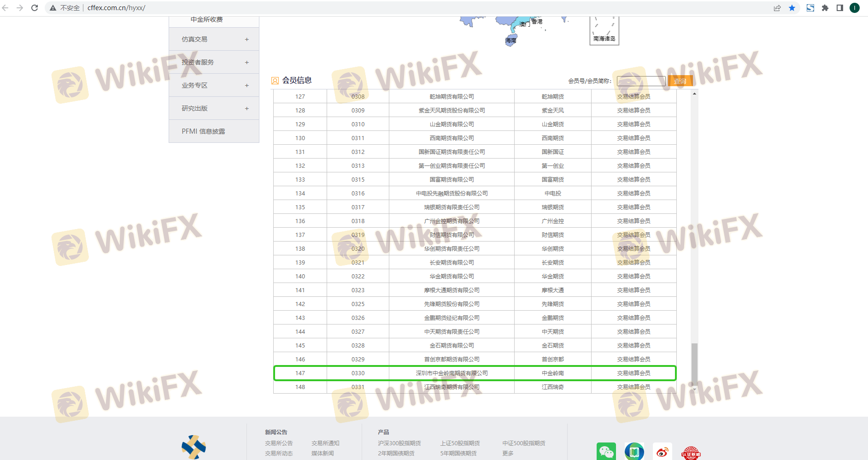Toggle the browser side panel icon

coord(840,8)
